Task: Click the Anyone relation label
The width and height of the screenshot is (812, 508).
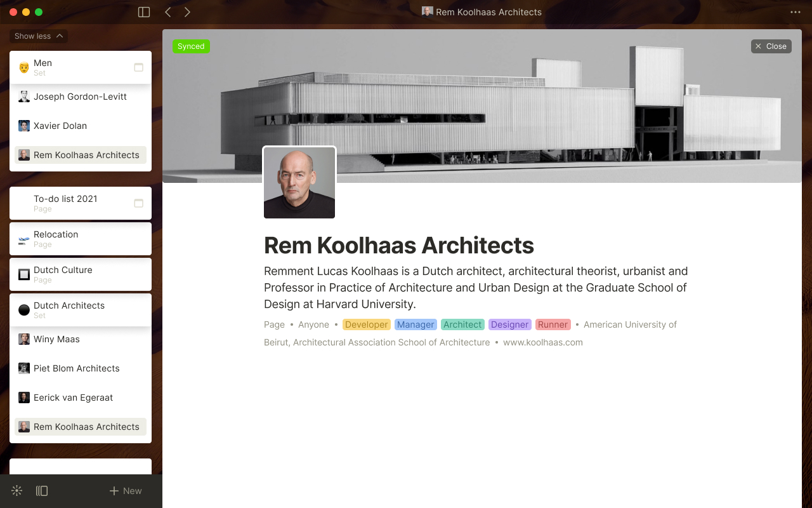Action: (x=313, y=324)
